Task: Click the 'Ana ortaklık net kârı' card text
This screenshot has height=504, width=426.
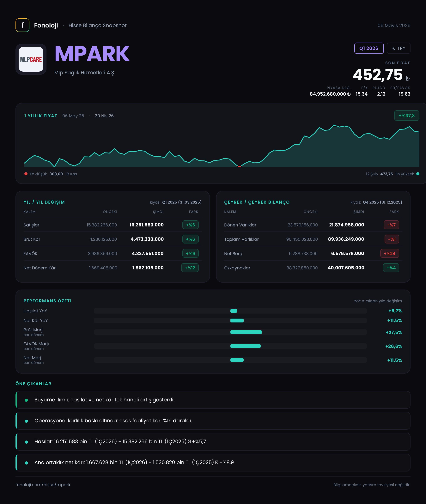Action: click(134, 462)
